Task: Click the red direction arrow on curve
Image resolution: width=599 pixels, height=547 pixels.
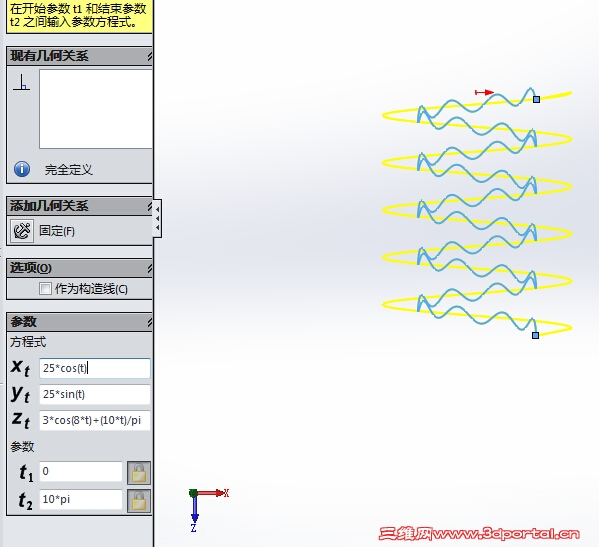Action: click(484, 92)
